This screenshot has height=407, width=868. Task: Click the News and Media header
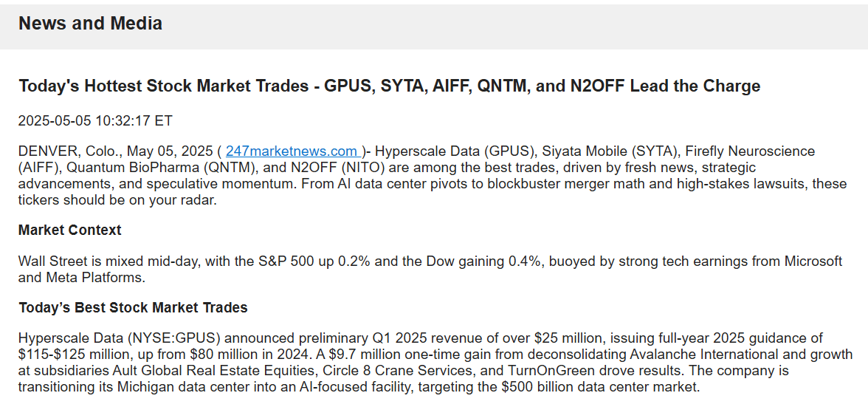(90, 24)
